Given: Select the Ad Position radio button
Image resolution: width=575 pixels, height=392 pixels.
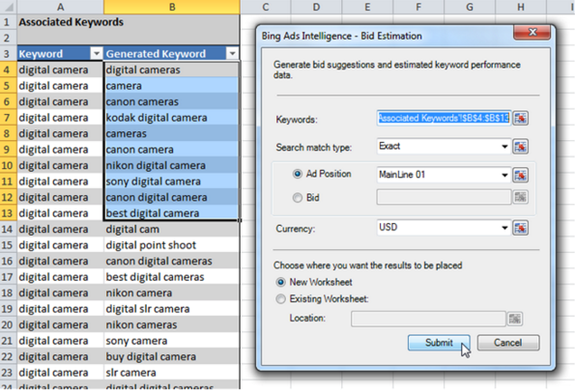Looking at the screenshot, I should pyautogui.click(x=298, y=174).
